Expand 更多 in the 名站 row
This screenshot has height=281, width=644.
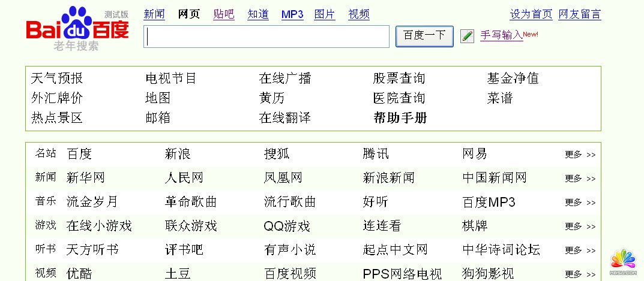point(580,155)
